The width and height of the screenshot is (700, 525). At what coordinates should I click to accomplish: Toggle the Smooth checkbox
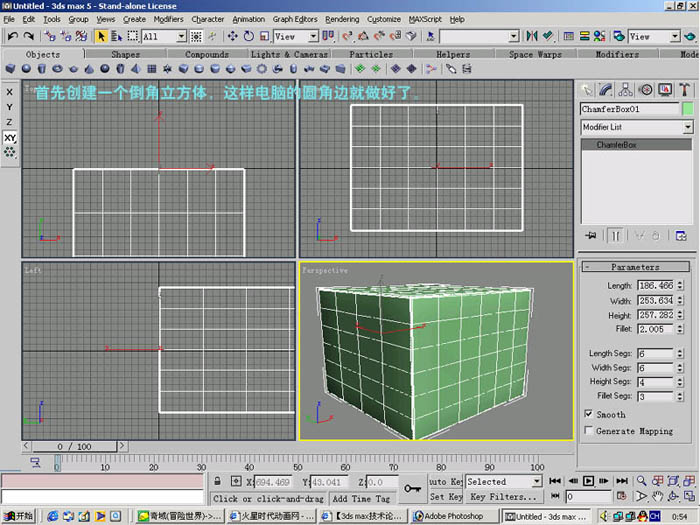(588, 414)
